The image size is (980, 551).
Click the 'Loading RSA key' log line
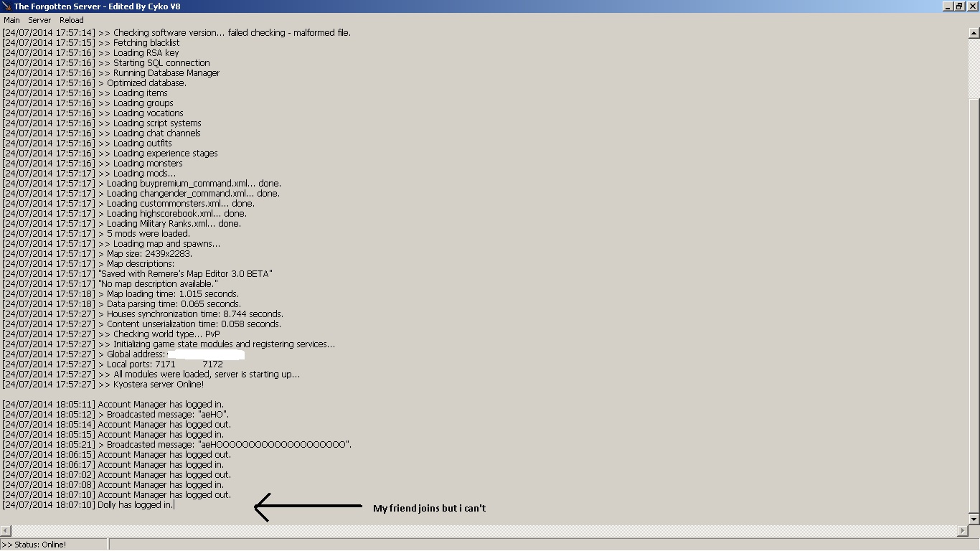pos(90,53)
